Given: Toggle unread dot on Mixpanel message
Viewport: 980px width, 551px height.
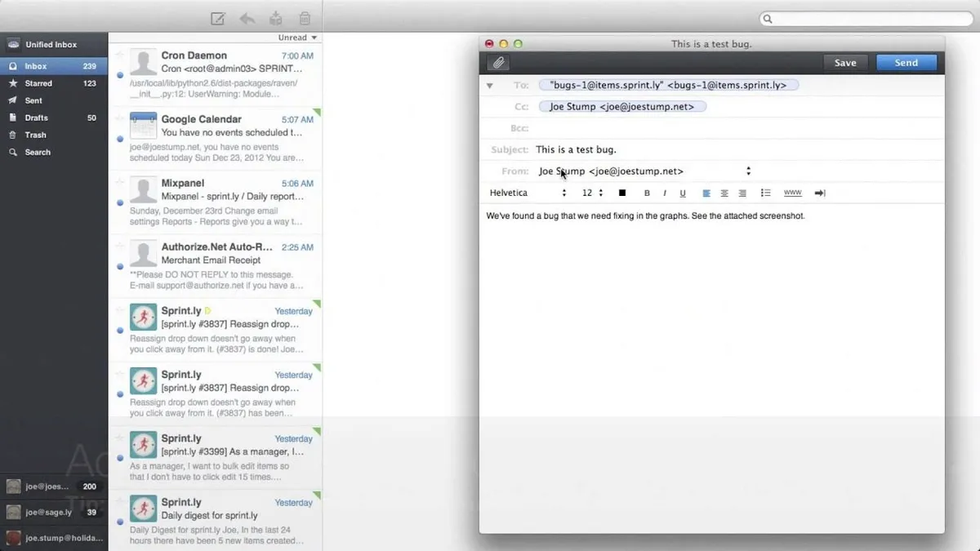Looking at the screenshot, I should (x=120, y=202).
